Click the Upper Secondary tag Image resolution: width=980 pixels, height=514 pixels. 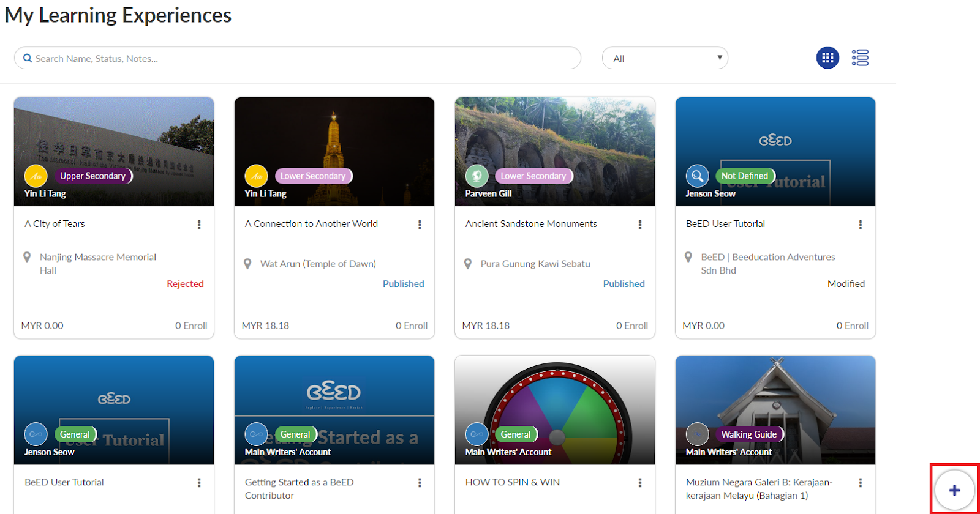(x=93, y=176)
